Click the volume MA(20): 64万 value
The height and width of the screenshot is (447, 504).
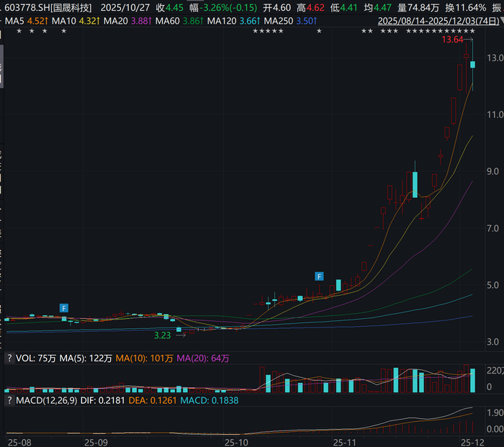point(203,358)
